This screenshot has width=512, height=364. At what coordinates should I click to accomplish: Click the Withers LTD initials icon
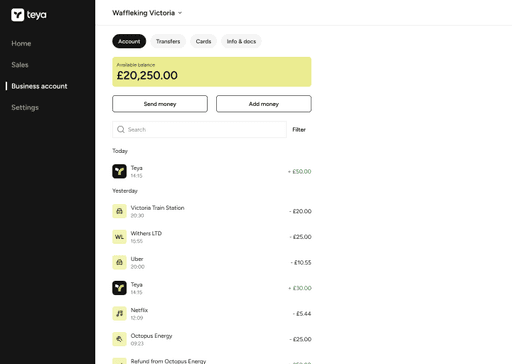pos(119,237)
